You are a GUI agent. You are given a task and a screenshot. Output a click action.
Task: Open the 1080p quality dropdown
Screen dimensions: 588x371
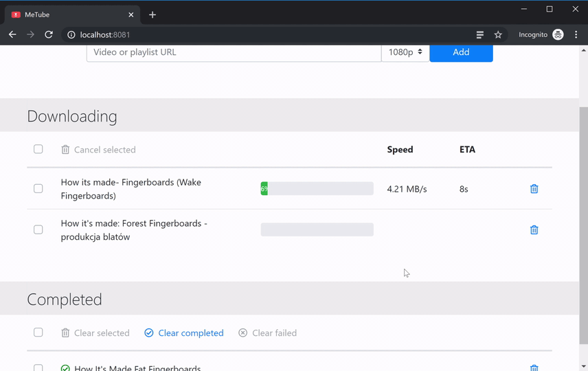click(x=405, y=52)
